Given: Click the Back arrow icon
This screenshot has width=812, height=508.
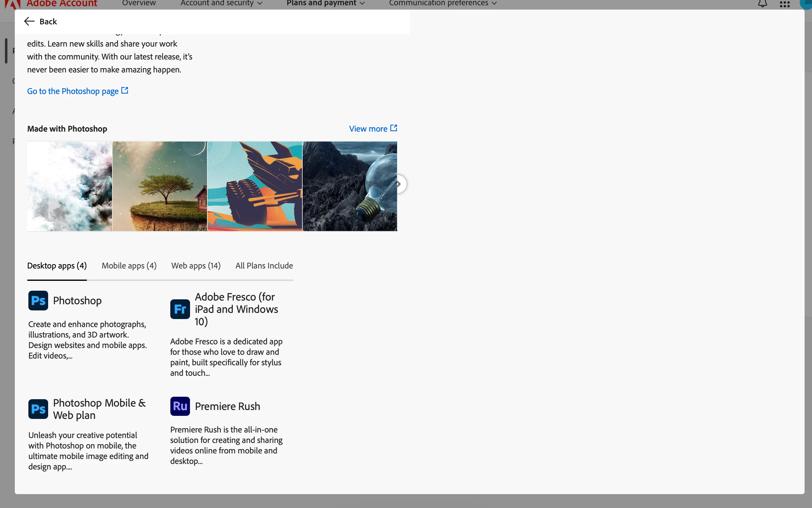Looking at the screenshot, I should (x=29, y=22).
